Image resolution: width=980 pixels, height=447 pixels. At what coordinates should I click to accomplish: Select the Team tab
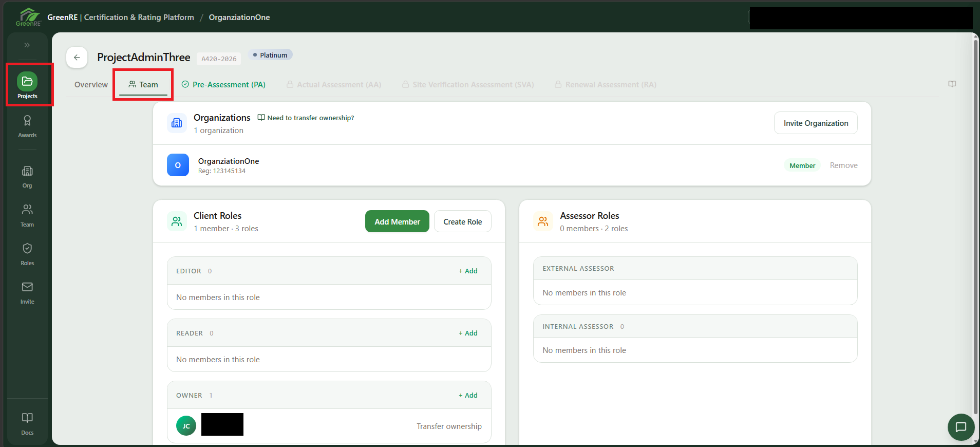tap(143, 85)
